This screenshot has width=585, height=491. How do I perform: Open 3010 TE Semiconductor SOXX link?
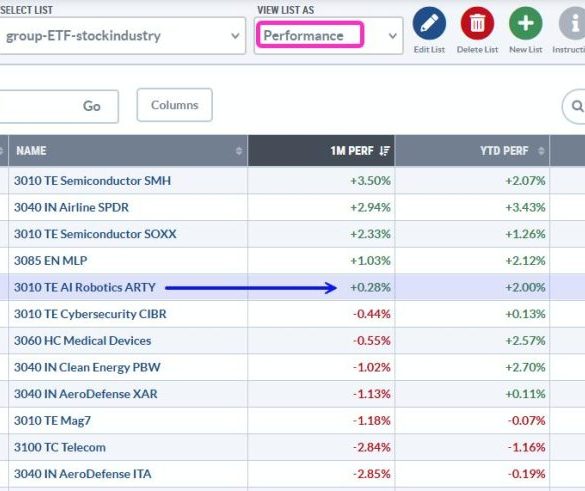[95, 234]
